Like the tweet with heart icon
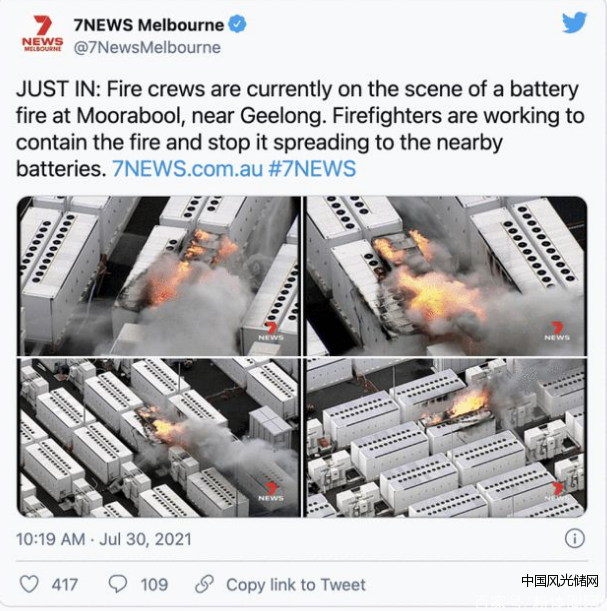Screen dimensions: 607x611 pos(29,584)
